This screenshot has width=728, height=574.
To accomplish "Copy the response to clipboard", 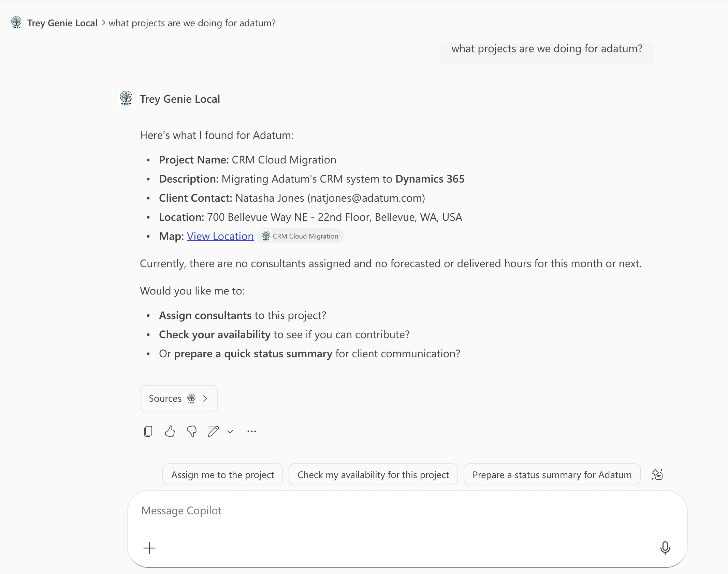I will click(x=148, y=431).
